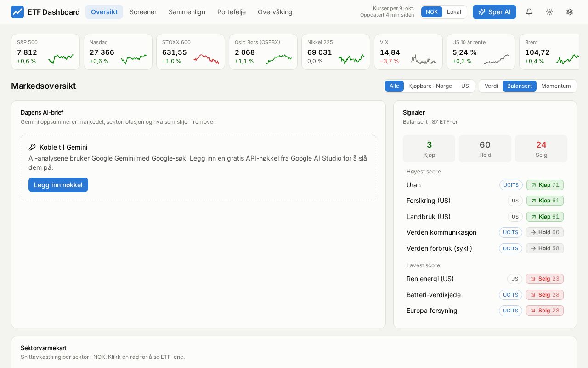Viewport: 588px width, 368px height.
Task: Toggle the light/dark theme sun icon
Action: tap(549, 12)
